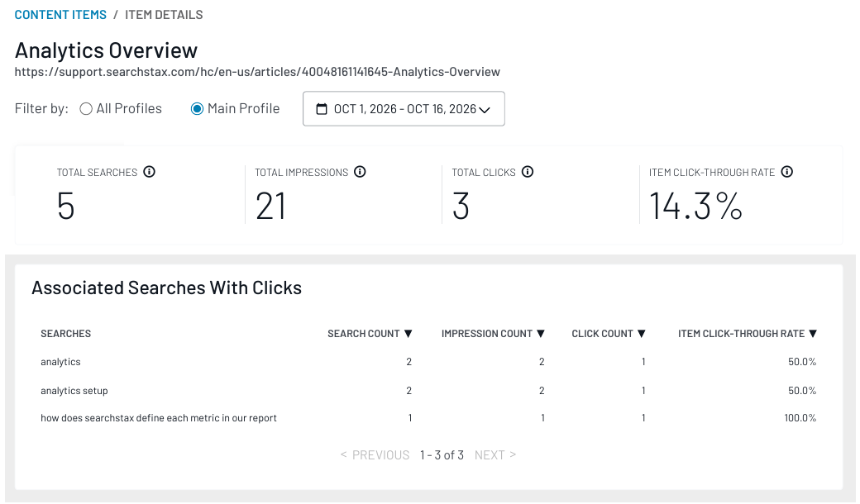Click the 100.0% click-through rate value
Screen dimensions: 860x504
(800, 418)
